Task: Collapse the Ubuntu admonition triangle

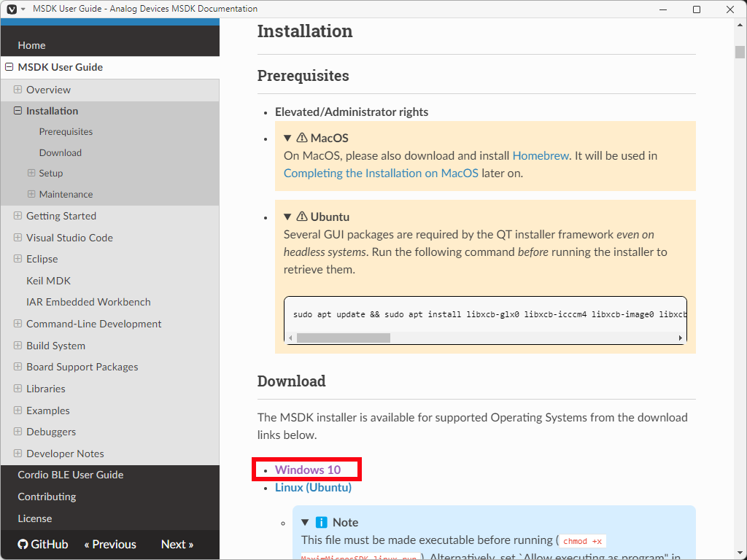Action: [288, 217]
